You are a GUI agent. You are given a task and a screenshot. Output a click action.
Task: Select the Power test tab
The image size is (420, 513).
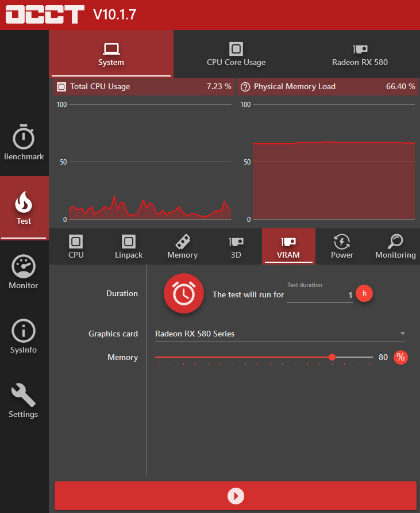point(342,246)
